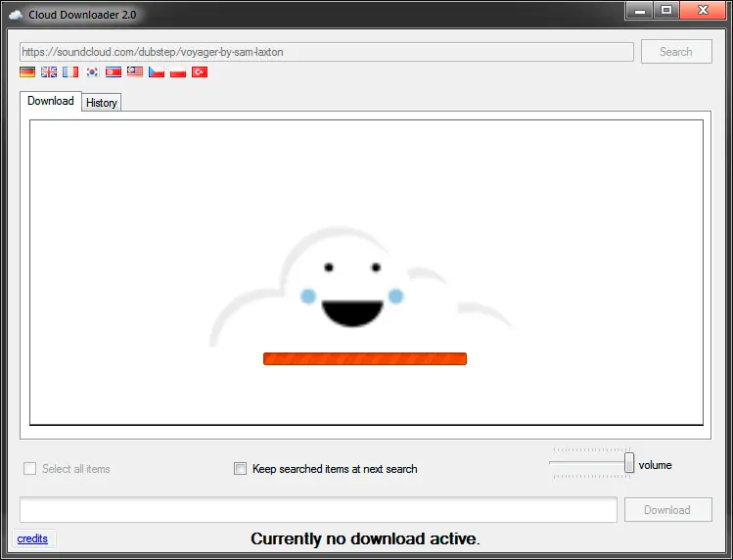Click the cloud icon in the title bar
This screenshot has height=560, width=733.
pos(16,15)
